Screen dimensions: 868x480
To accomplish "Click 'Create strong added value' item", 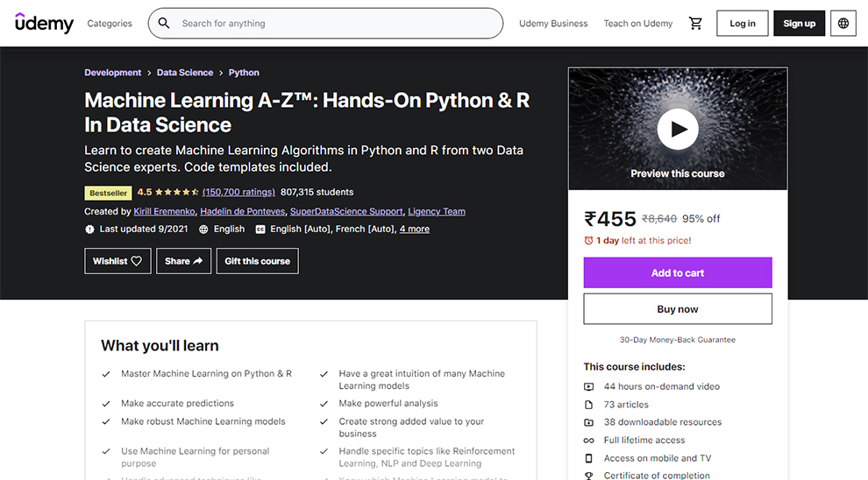I will point(411,427).
